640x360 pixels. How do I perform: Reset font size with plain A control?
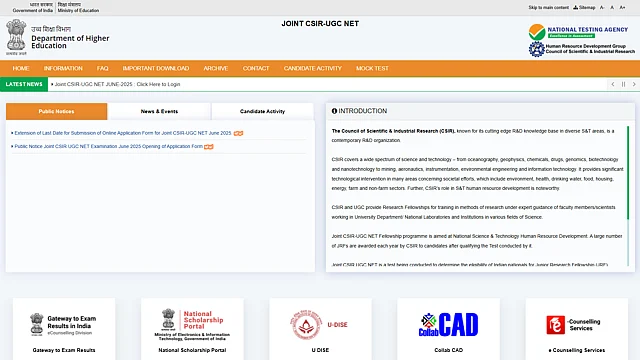tap(612, 7)
